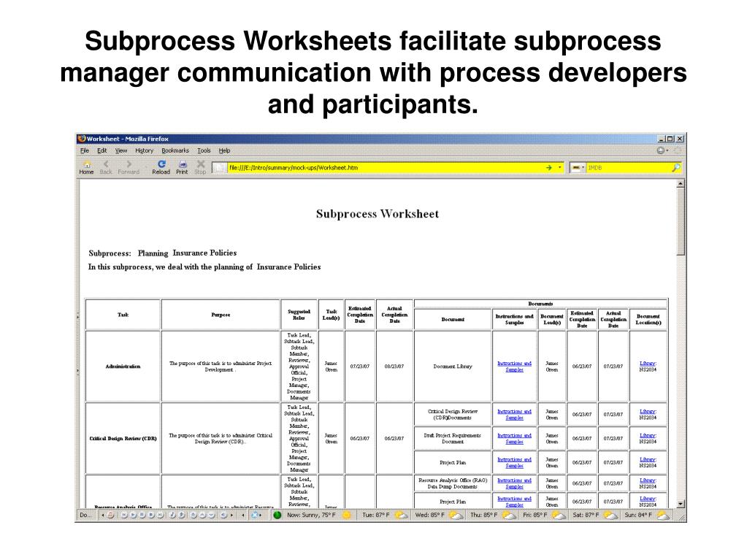Open Library link in Draft Project Requirements row
Viewport: 747px width, 560px height.
pos(648,435)
